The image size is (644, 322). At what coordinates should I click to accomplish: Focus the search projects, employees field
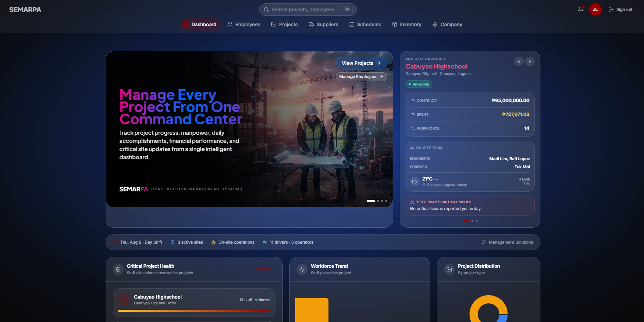[308, 10]
